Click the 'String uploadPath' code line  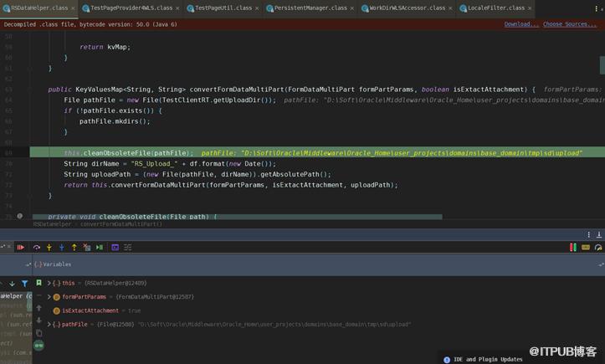point(197,175)
